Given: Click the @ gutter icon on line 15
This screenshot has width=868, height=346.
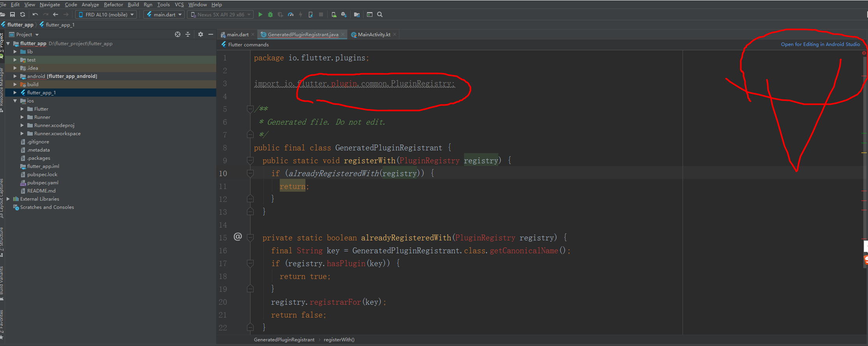Looking at the screenshot, I should click(238, 237).
